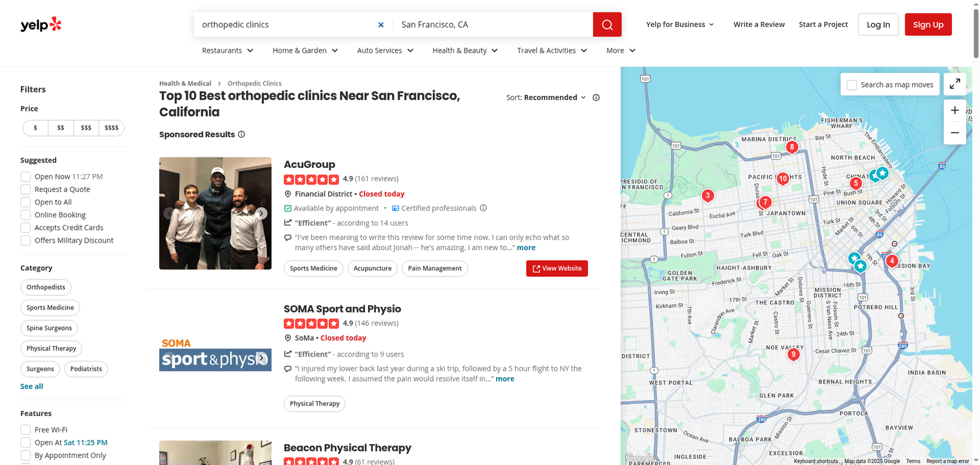Image resolution: width=980 pixels, height=465 pixels.
Task: Select map pin number 5
Action: click(x=856, y=184)
